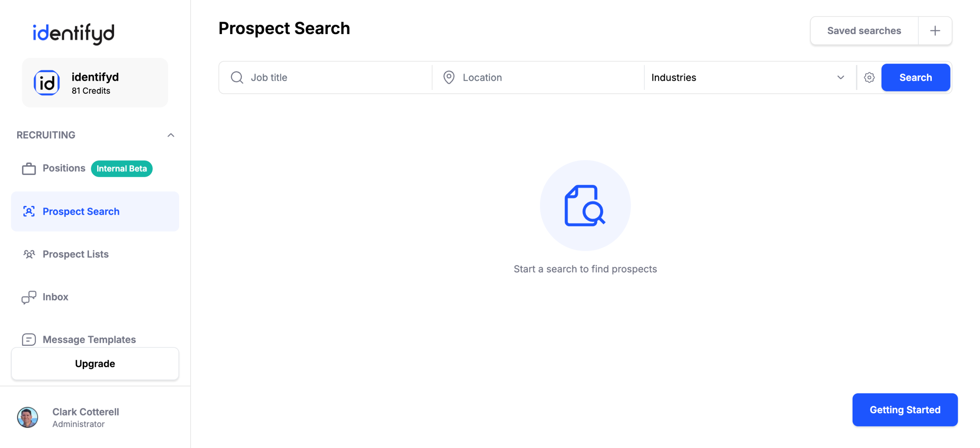Screen dimensions: 980x448
Task: Open search settings gear icon
Action: (x=869, y=78)
